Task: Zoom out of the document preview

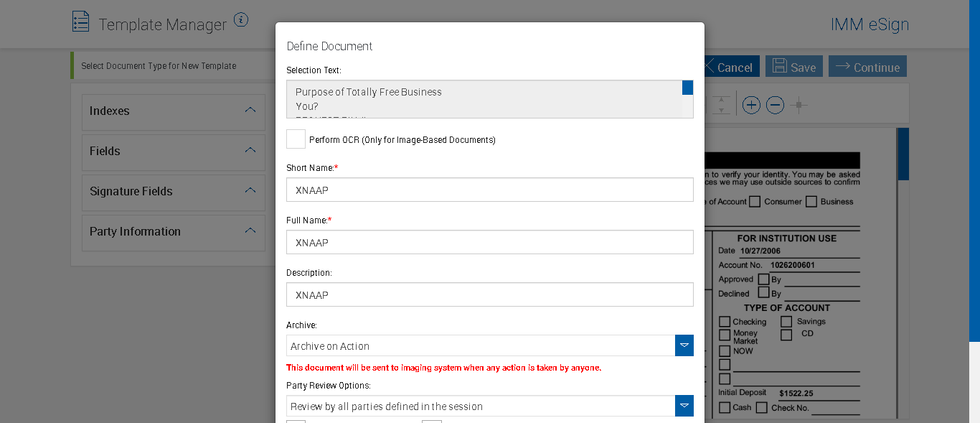Action: click(775, 106)
